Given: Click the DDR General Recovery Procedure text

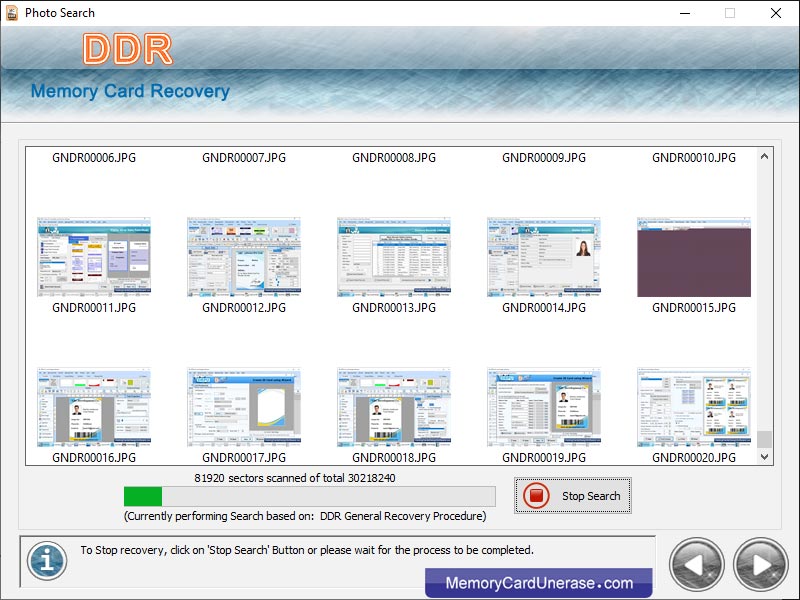Looking at the screenshot, I should click(403, 516).
